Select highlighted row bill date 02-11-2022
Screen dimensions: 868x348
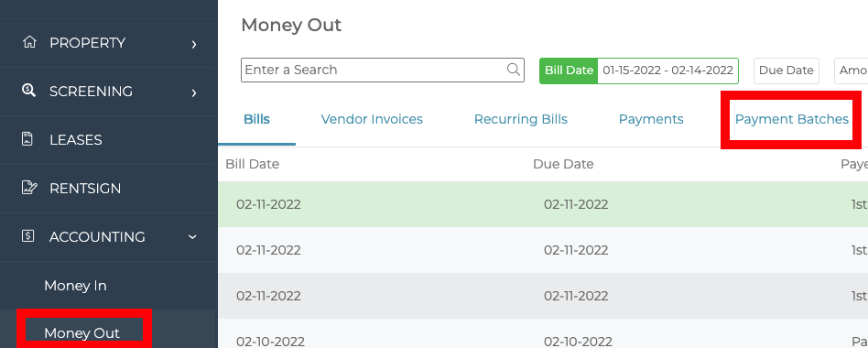click(268, 205)
